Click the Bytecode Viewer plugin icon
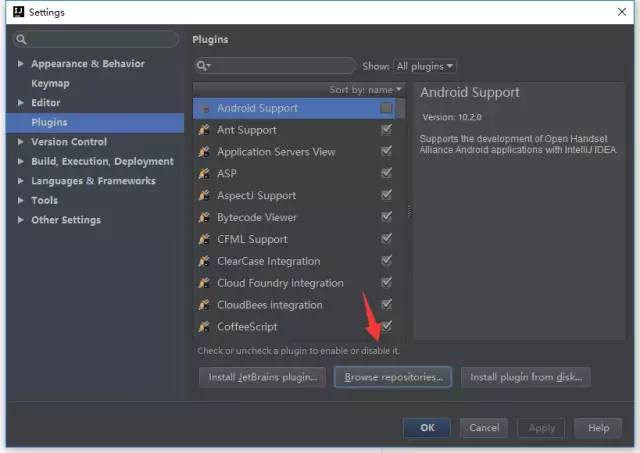This screenshot has width=640, height=453. pos(204,217)
